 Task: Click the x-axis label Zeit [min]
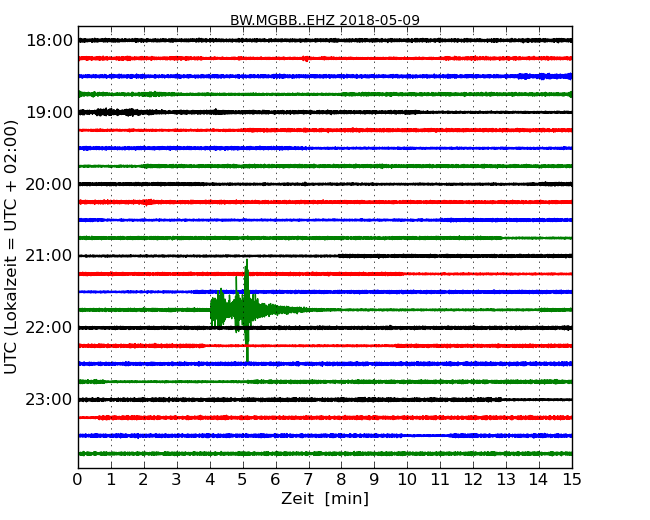[325, 498]
